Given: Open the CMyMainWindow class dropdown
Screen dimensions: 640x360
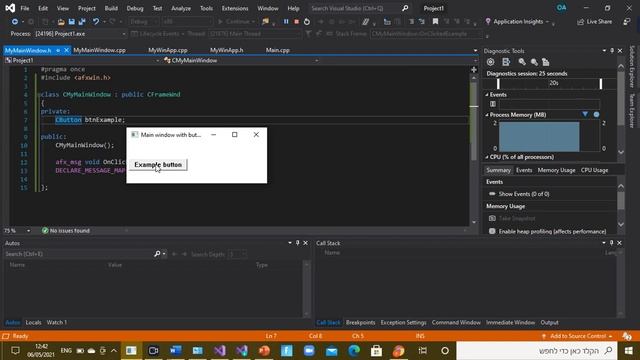Looking at the screenshot, I should pyautogui.click(x=316, y=60).
